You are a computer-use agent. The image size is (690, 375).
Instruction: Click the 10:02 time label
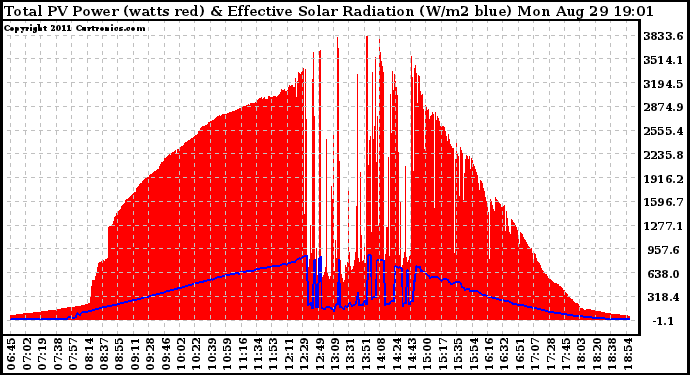pos(180,354)
